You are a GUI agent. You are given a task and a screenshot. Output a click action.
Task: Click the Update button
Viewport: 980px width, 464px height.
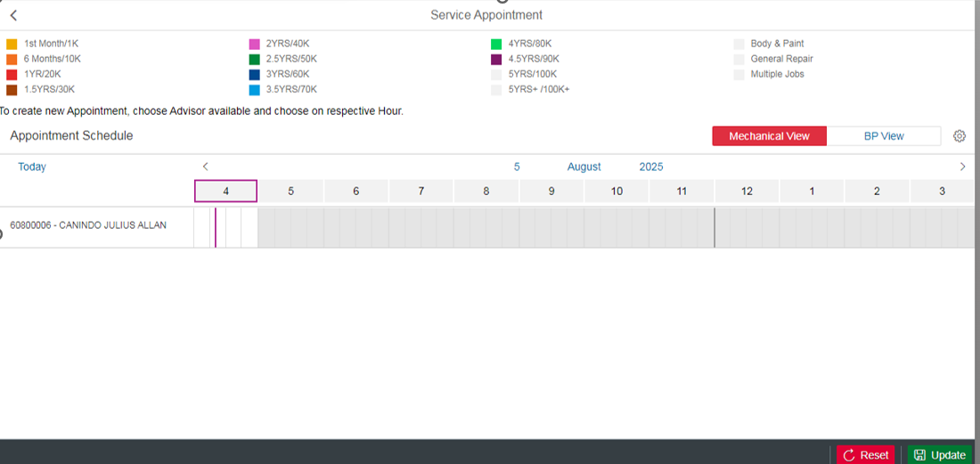[940, 455]
